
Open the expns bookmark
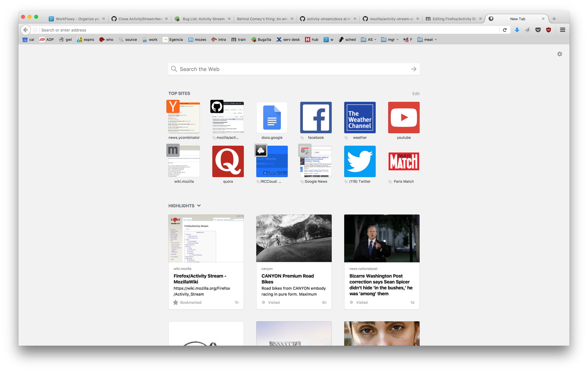(85, 40)
